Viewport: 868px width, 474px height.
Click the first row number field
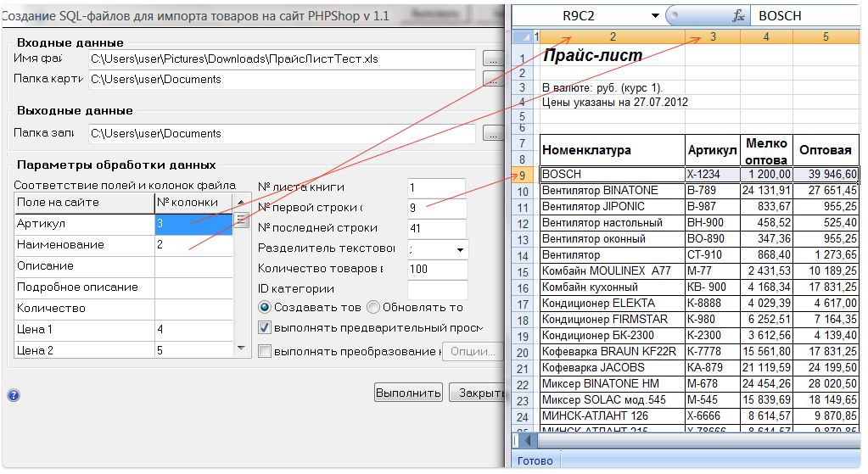[x=437, y=208]
